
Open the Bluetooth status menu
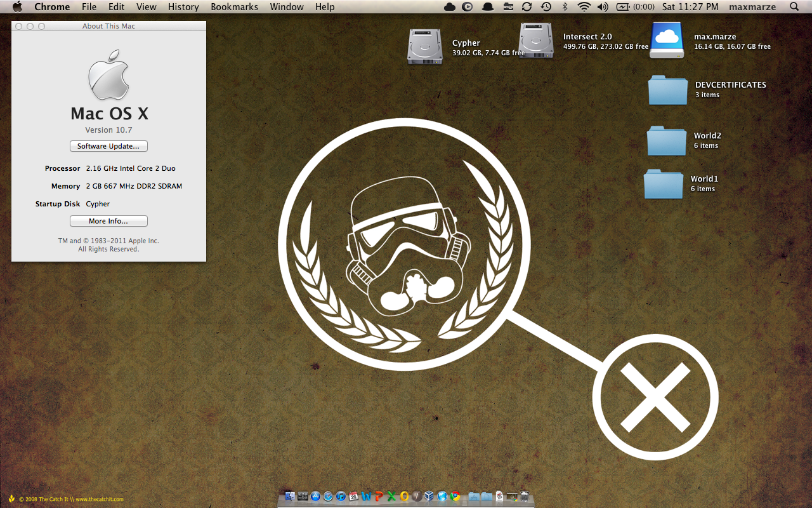(565, 7)
